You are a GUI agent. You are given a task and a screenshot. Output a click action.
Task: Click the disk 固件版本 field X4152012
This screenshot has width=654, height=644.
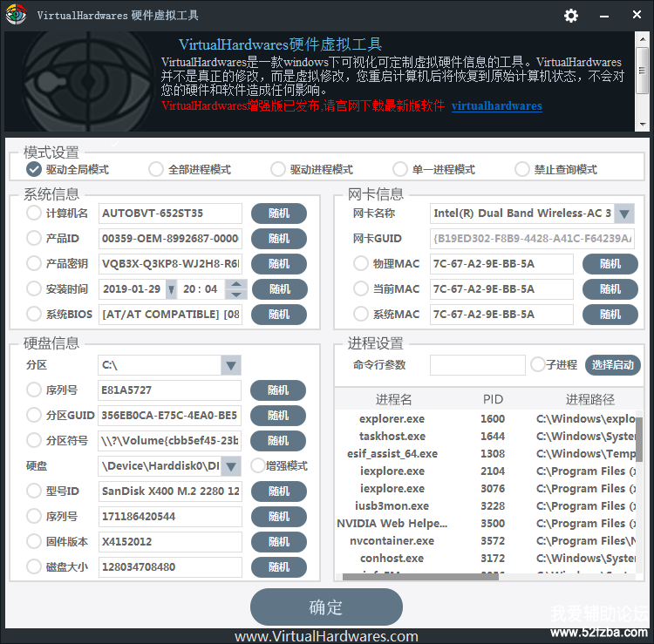[x=170, y=542]
